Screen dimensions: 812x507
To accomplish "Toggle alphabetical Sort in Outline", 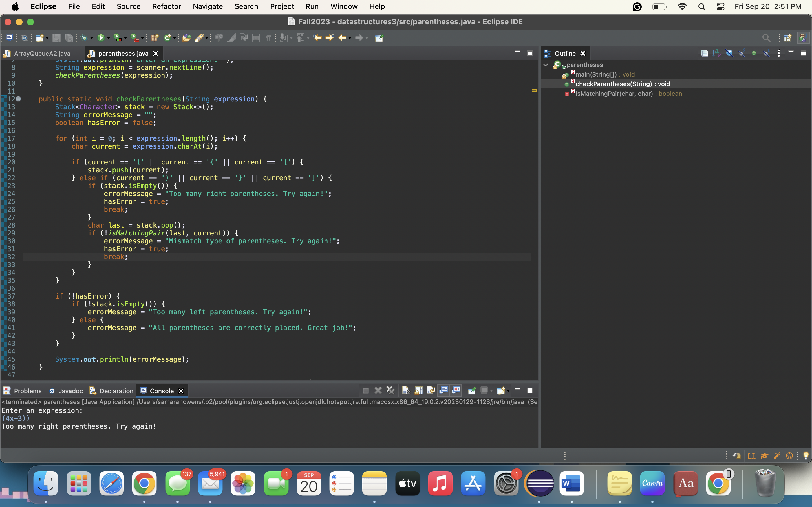I will click(x=717, y=53).
